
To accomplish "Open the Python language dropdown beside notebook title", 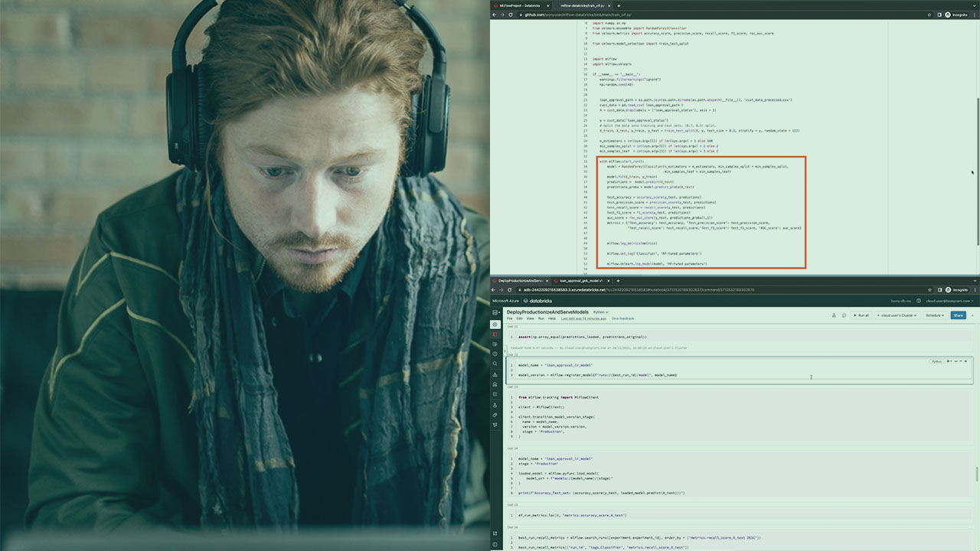I will point(601,312).
